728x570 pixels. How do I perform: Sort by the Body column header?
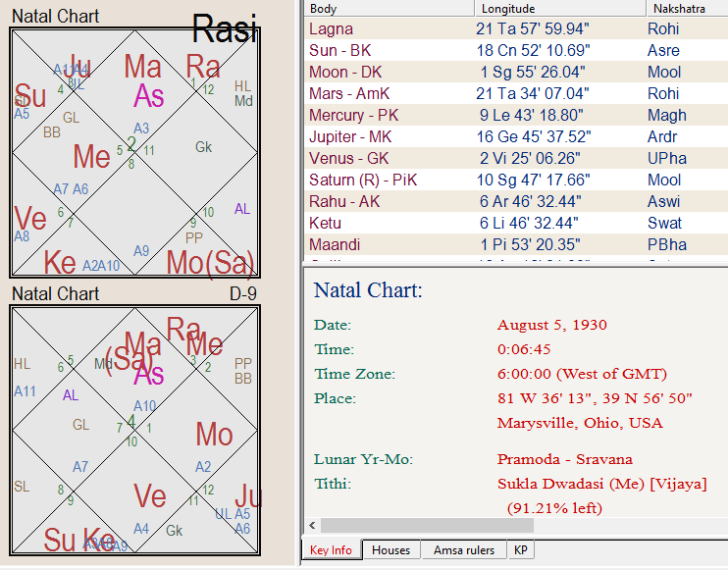pyautogui.click(x=386, y=9)
